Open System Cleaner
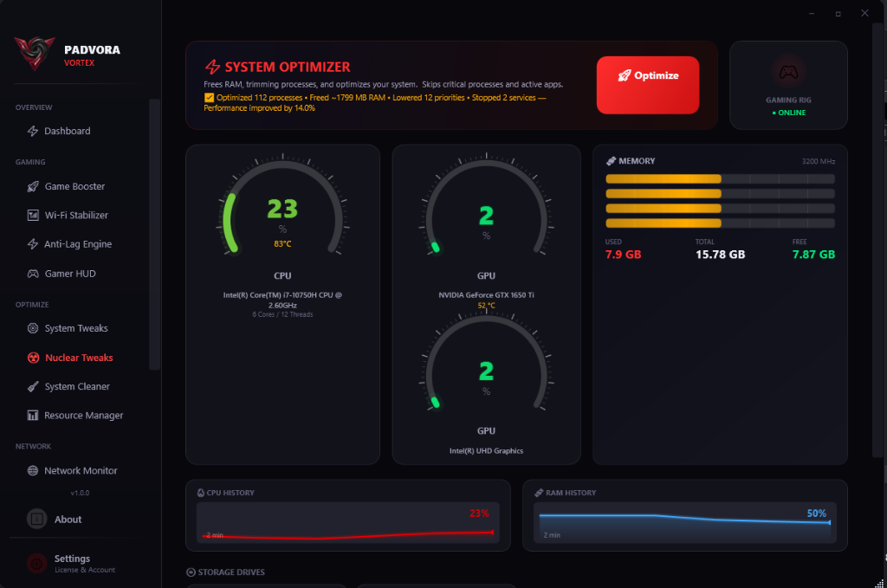Image resolution: width=887 pixels, height=588 pixels. click(x=79, y=387)
